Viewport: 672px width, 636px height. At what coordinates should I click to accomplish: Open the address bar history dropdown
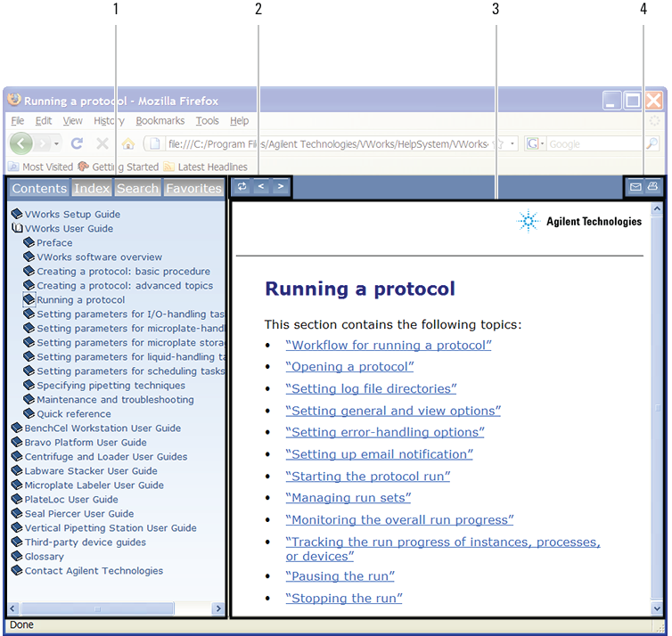click(512, 144)
